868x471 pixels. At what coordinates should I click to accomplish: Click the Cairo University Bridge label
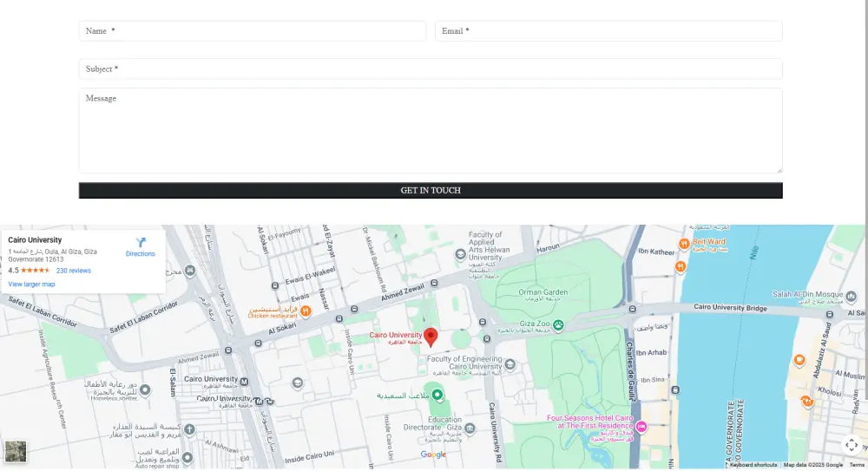tap(730, 308)
